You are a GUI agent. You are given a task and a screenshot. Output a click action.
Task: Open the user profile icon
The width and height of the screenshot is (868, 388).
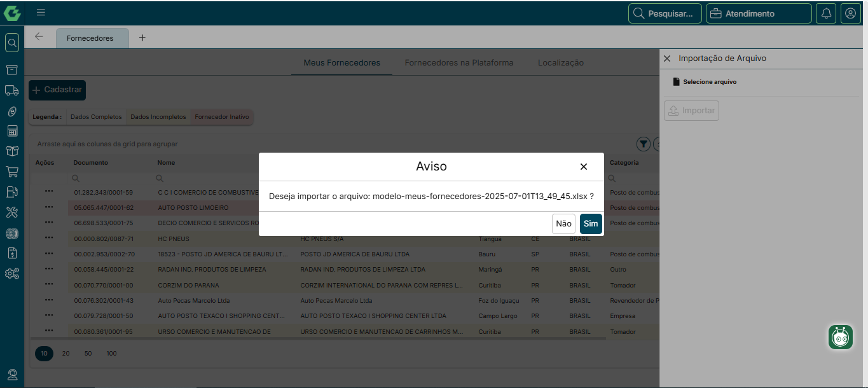850,13
